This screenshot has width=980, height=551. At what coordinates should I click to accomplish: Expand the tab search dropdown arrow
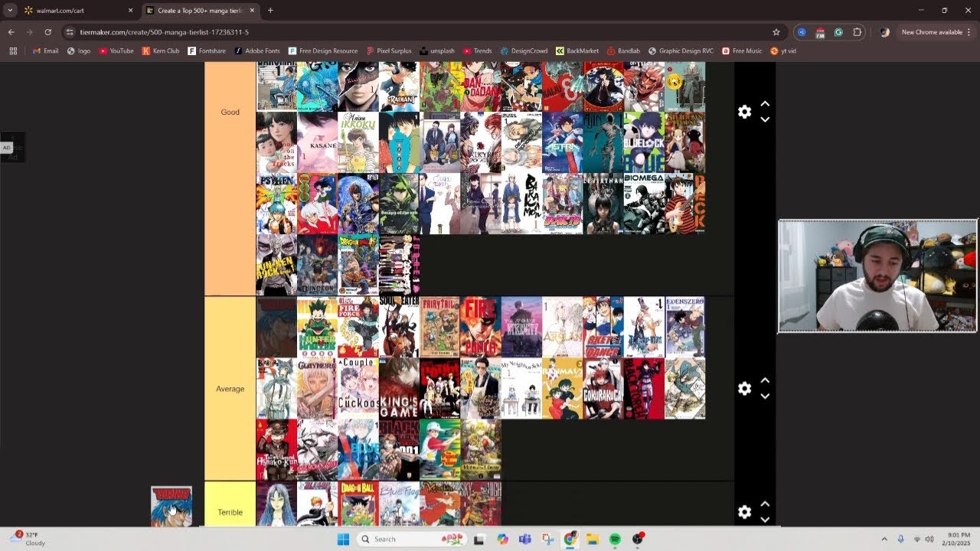tap(10, 11)
